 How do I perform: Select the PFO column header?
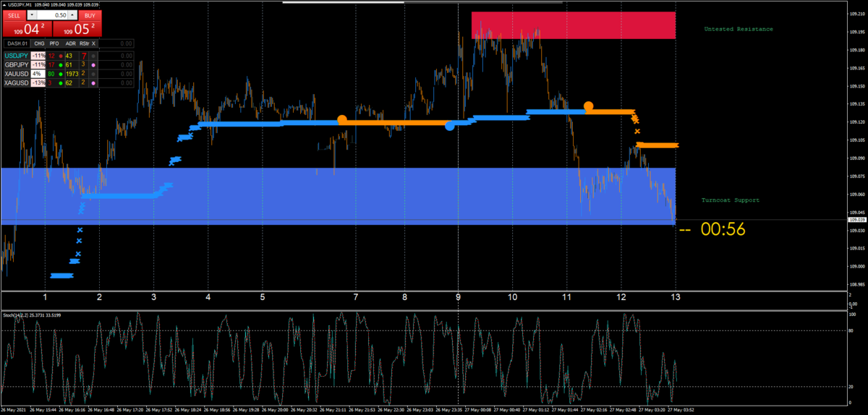(x=54, y=43)
